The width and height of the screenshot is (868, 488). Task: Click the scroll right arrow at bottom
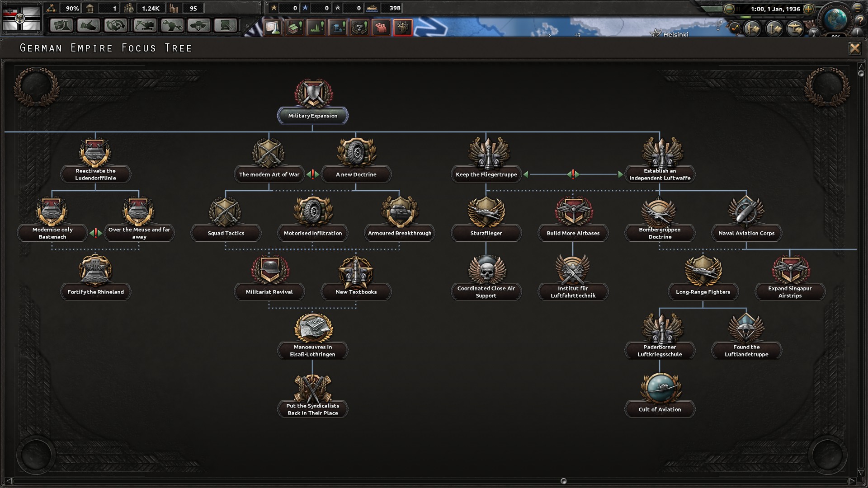point(852,481)
